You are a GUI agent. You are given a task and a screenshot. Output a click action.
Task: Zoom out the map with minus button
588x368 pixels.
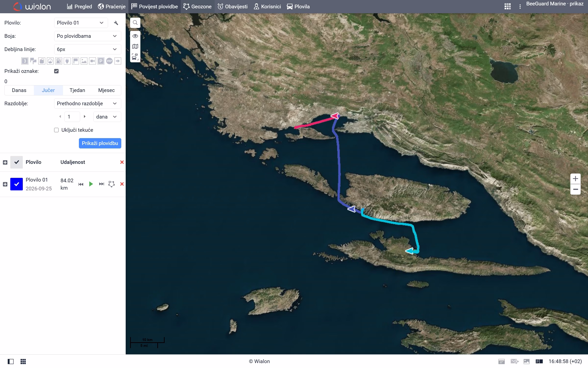click(x=576, y=189)
